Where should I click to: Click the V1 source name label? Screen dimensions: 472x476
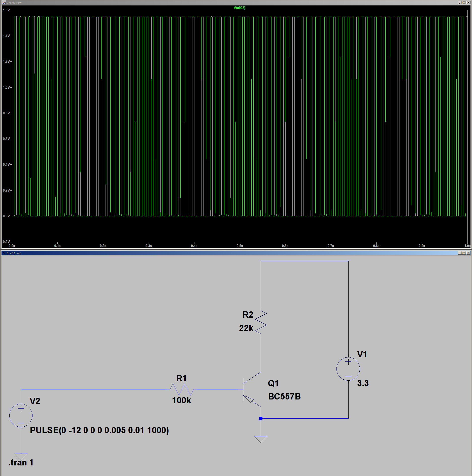click(x=362, y=354)
